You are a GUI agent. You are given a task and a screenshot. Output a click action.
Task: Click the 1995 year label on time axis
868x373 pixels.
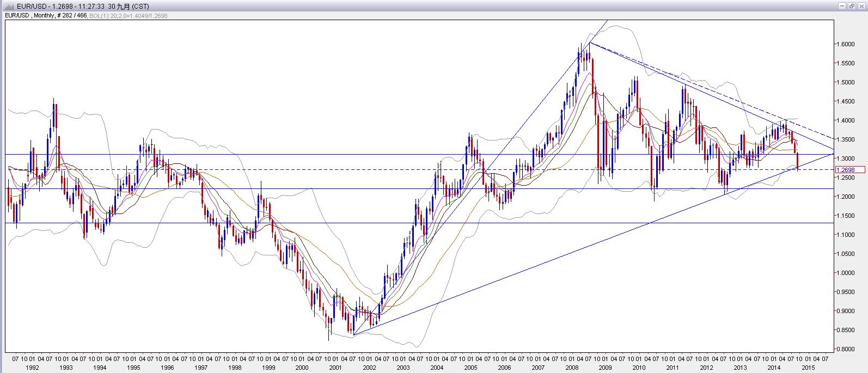coord(133,368)
